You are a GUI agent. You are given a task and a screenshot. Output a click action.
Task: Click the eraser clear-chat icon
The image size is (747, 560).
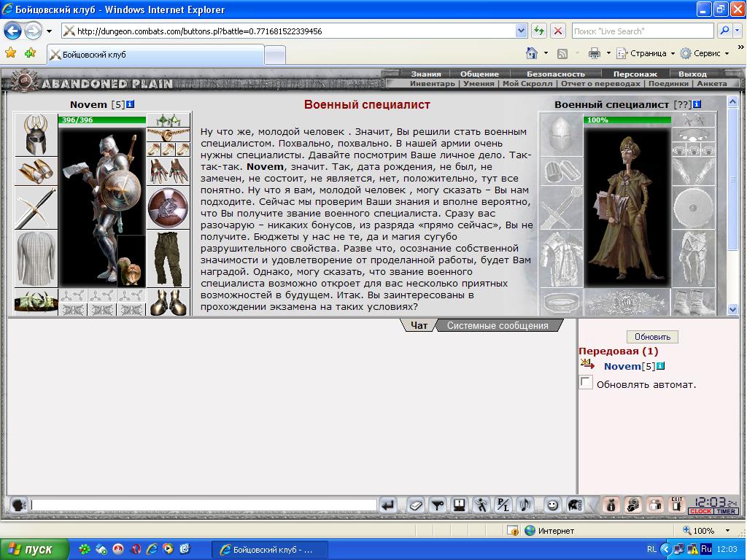pos(416,505)
